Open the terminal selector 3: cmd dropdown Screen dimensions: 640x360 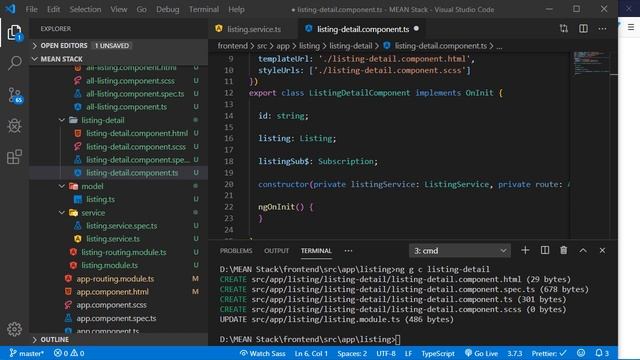tap(460, 251)
